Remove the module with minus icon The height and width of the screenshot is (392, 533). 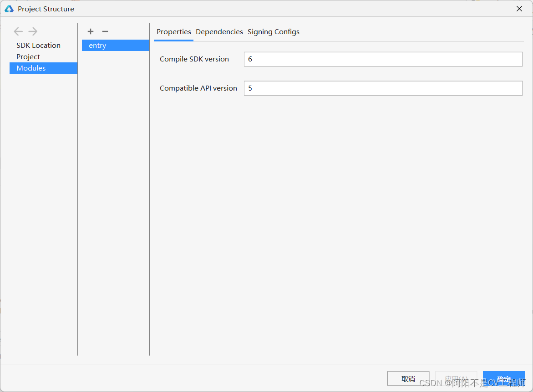click(105, 31)
